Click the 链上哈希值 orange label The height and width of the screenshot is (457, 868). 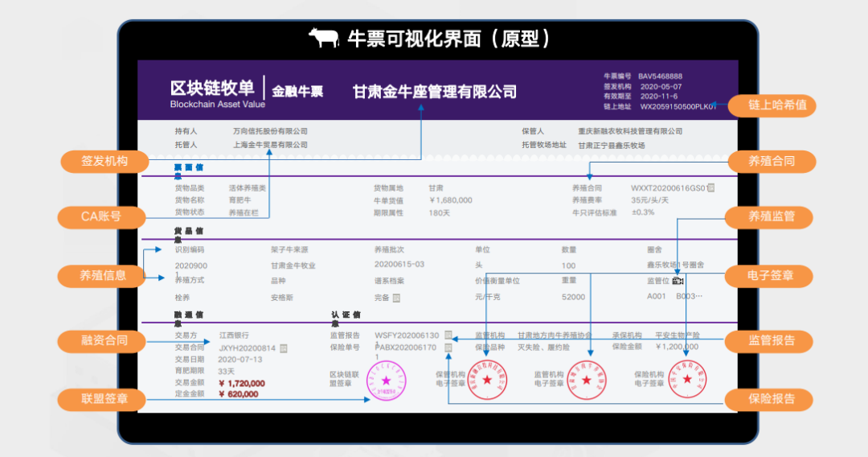pyautogui.click(x=772, y=105)
